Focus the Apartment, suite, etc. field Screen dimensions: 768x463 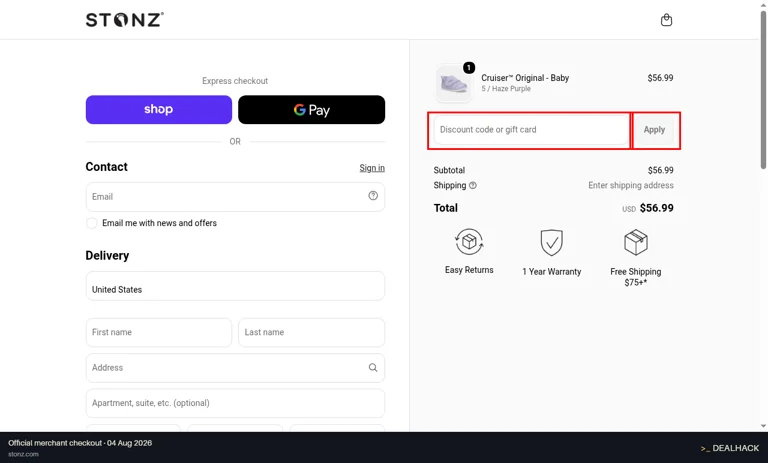[235, 403]
